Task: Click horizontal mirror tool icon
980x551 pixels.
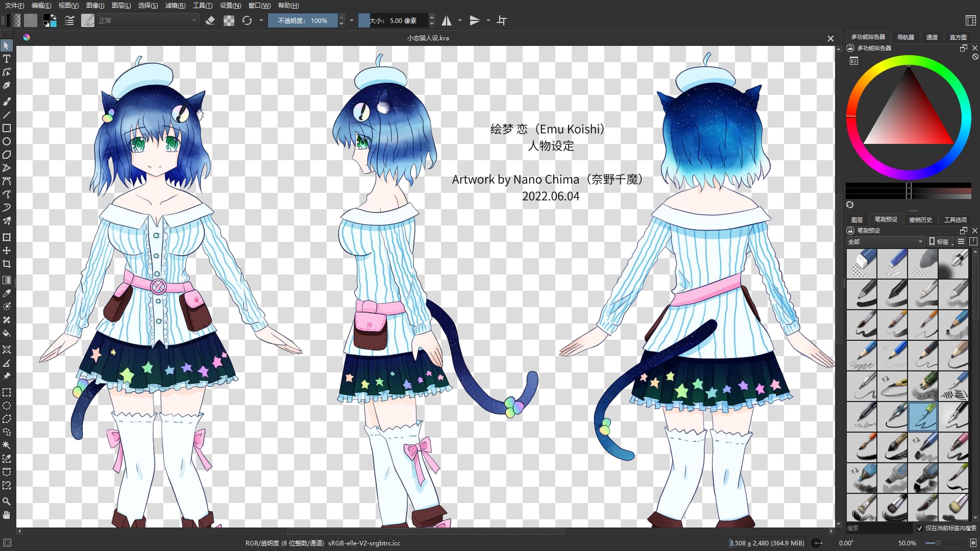Action: click(x=447, y=20)
